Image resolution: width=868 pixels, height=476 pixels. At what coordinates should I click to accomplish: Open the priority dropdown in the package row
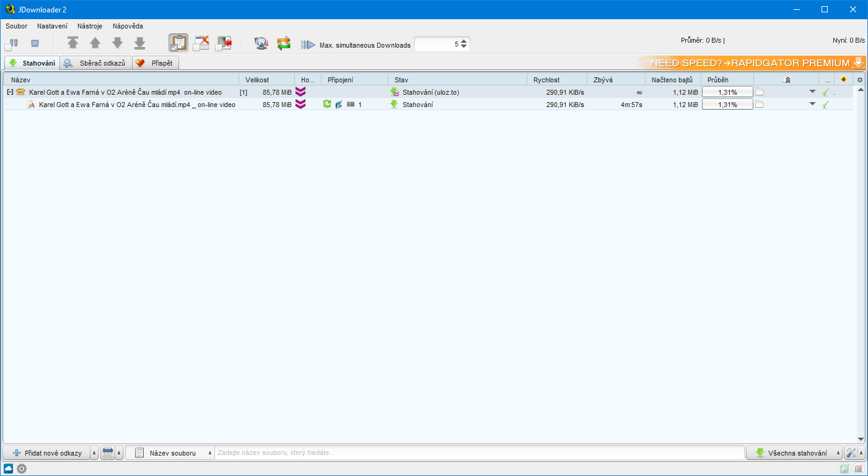812,92
